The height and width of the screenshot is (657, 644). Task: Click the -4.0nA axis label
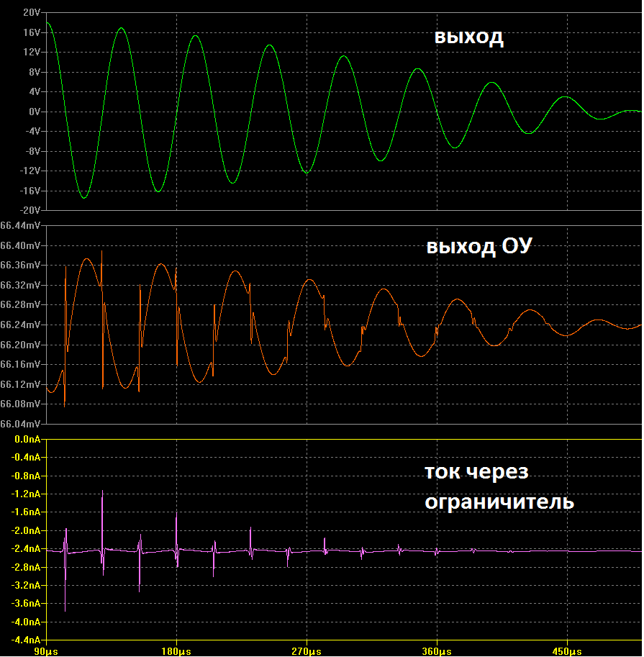click(x=26, y=622)
